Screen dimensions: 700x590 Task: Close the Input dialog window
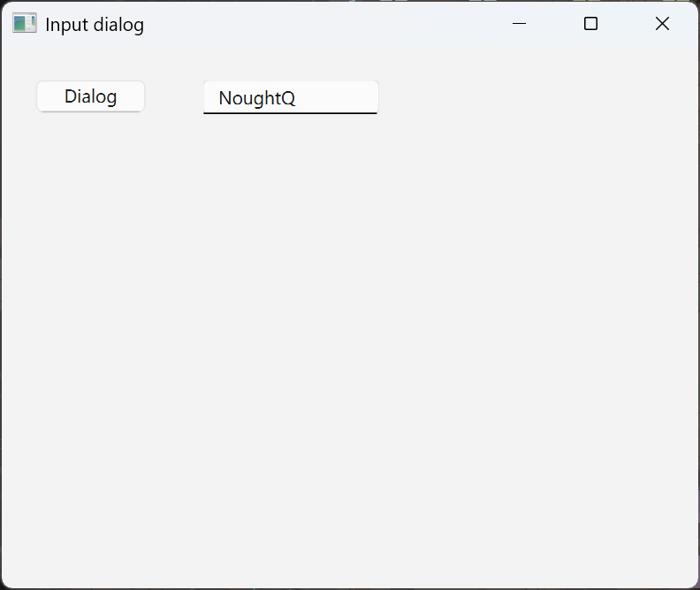click(x=662, y=24)
